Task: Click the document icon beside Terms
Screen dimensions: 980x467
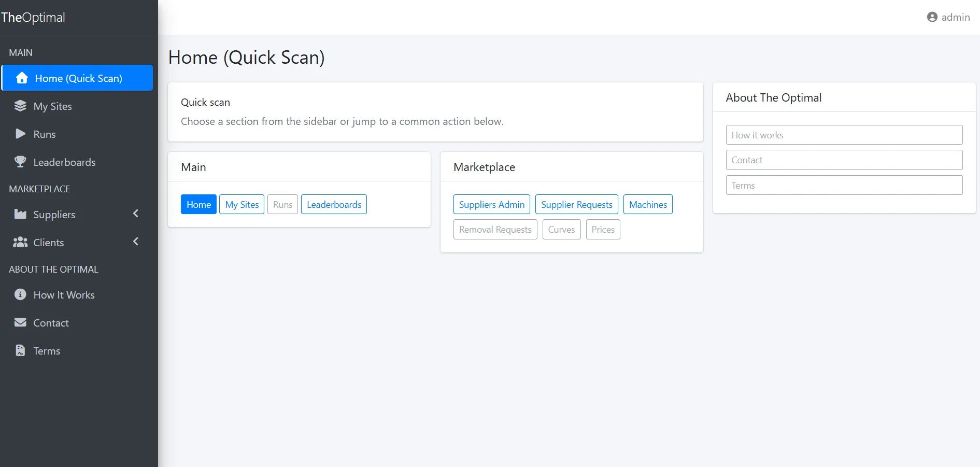Action: tap(20, 351)
